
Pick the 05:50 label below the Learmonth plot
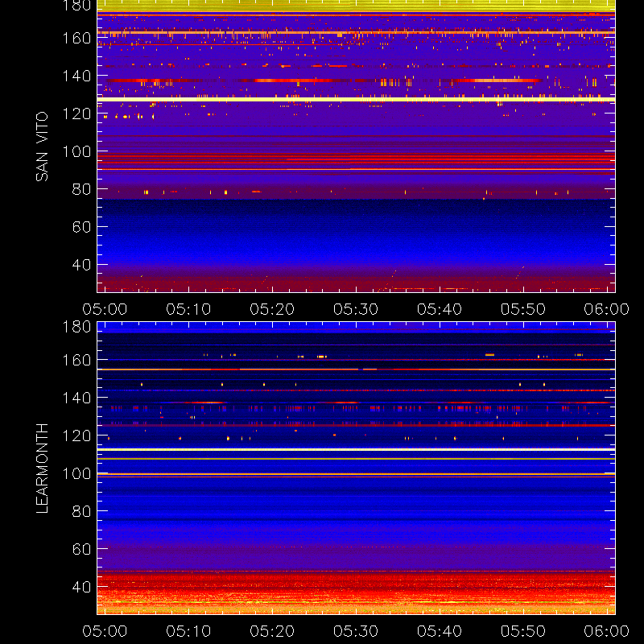(522, 631)
